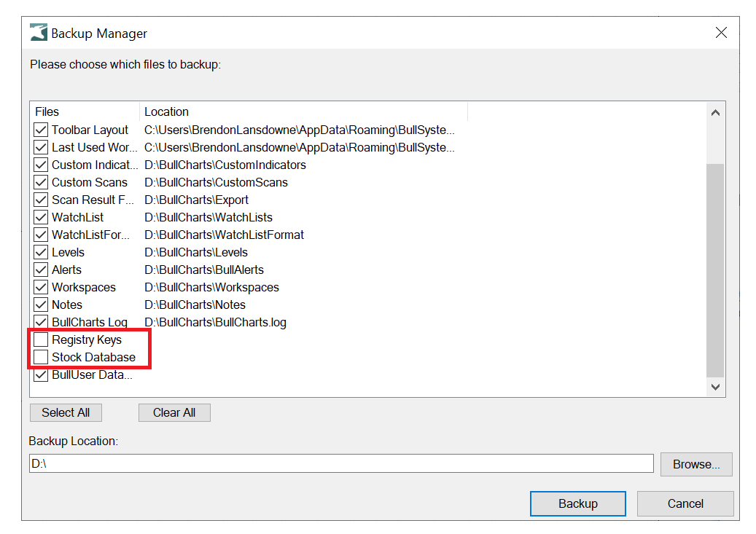Start the backup with Backup button
This screenshot has height=534, width=756.
tap(578, 503)
